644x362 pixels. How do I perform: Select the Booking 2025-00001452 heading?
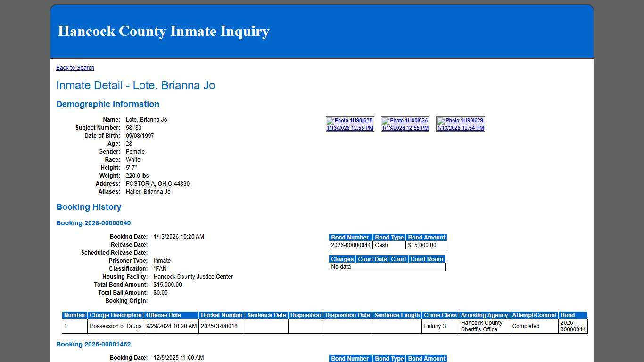pos(93,344)
